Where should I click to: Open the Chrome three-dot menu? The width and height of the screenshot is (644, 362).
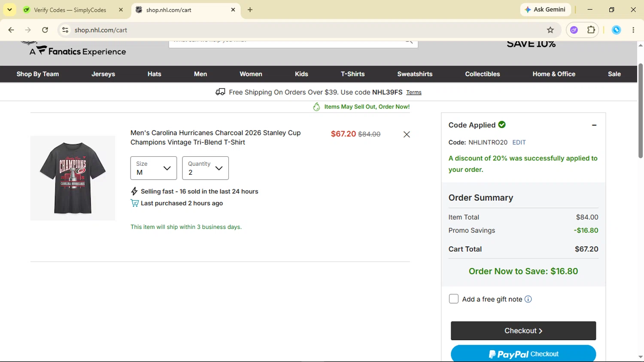click(x=633, y=30)
